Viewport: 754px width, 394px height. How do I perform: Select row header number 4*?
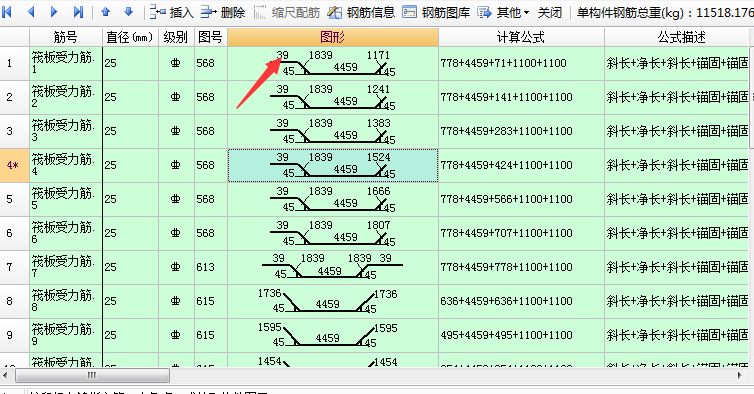(x=14, y=165)
